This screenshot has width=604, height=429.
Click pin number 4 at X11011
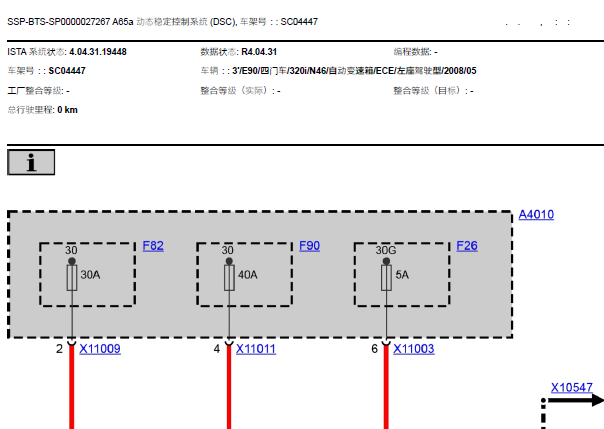[x=216, y=349]
